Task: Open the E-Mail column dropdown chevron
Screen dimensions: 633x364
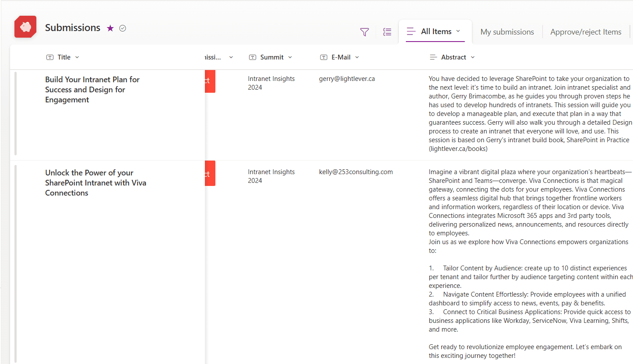Action: coord(357,57)
